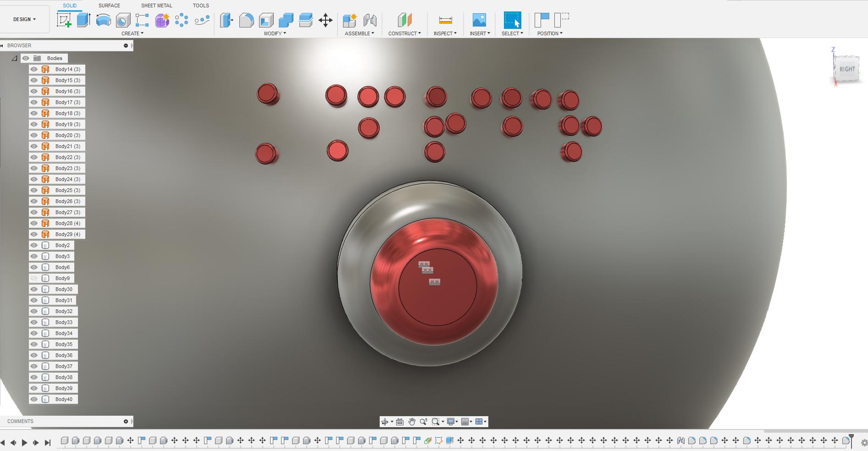The width and height of the screenshot is (868, 451).
Task: Select the Circular Pattern tool
Action: click(x=182, y=20)
